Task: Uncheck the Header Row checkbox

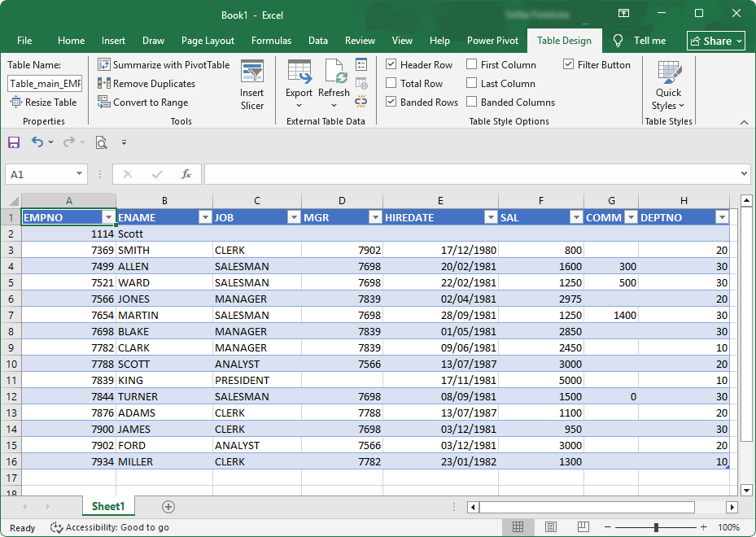Action: [391, 64]
